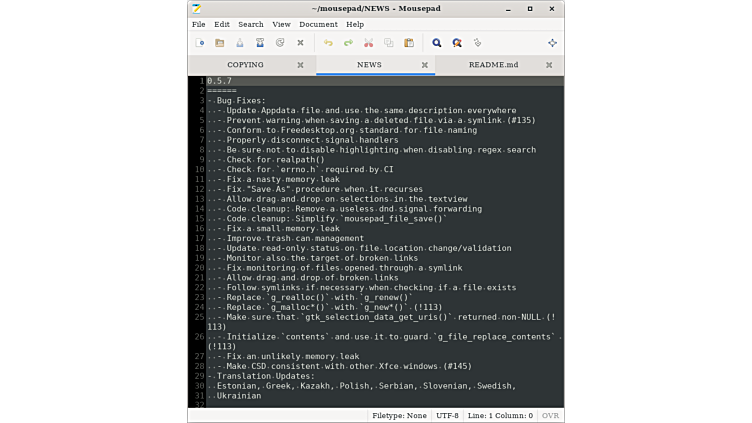Open the File menu

[x=198, y=24]
